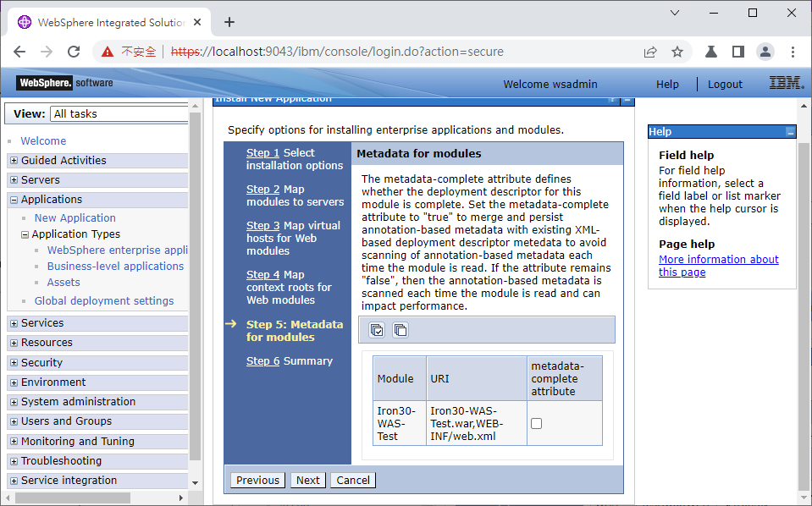The width and height of the screenshot is (812, 506).
Task: Expand the Security section
Action: click(x=14, y=363)
